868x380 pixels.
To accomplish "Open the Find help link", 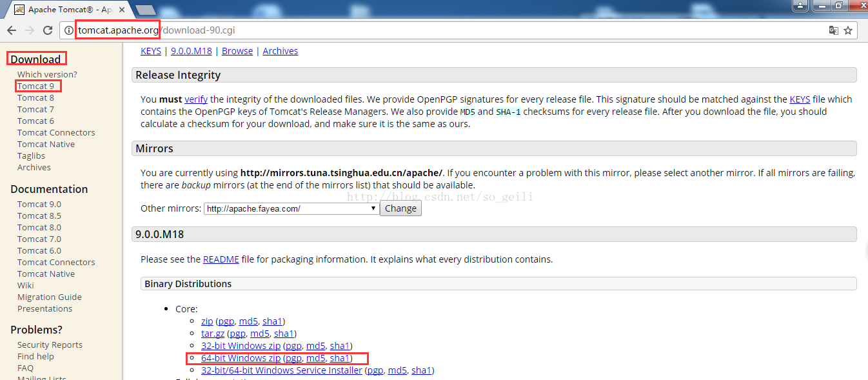I will (35, 357).
